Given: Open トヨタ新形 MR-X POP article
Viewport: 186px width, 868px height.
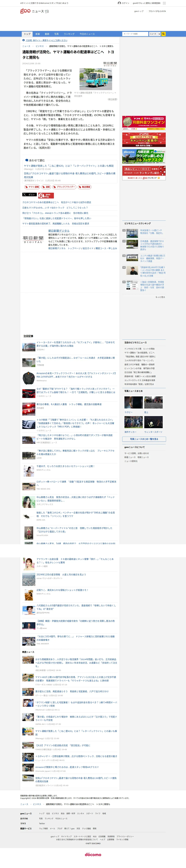Looking at the screenshot, I should coord(76,423).
